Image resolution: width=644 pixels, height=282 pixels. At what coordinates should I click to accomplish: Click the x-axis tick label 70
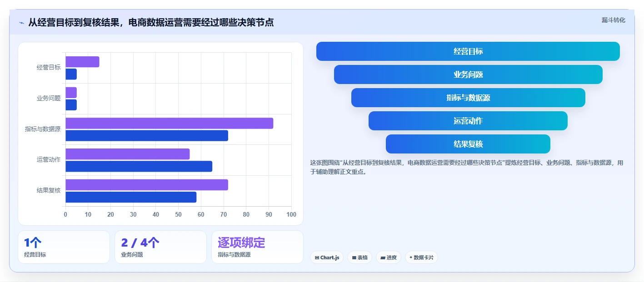tap(224, 214)
